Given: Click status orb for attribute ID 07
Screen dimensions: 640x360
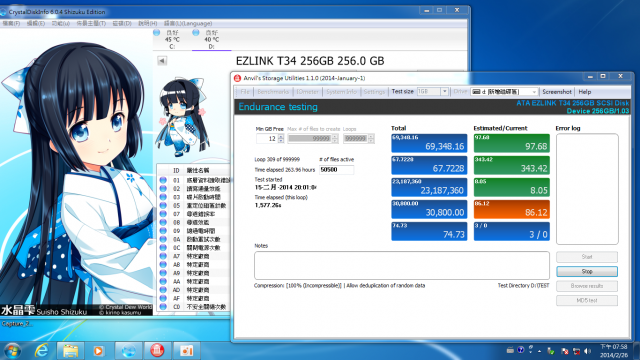Looking at the screenshot, I should click(163, 214).
